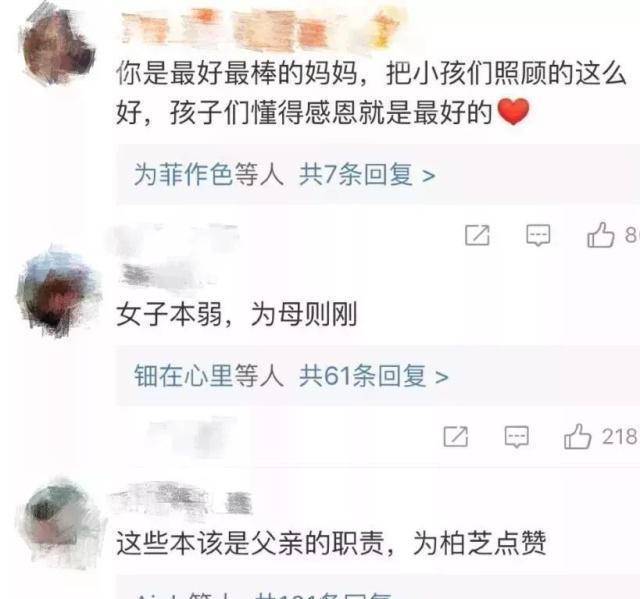
Task: Select the comment 这些本该是父亲的职责
Action: pos(250,543)
